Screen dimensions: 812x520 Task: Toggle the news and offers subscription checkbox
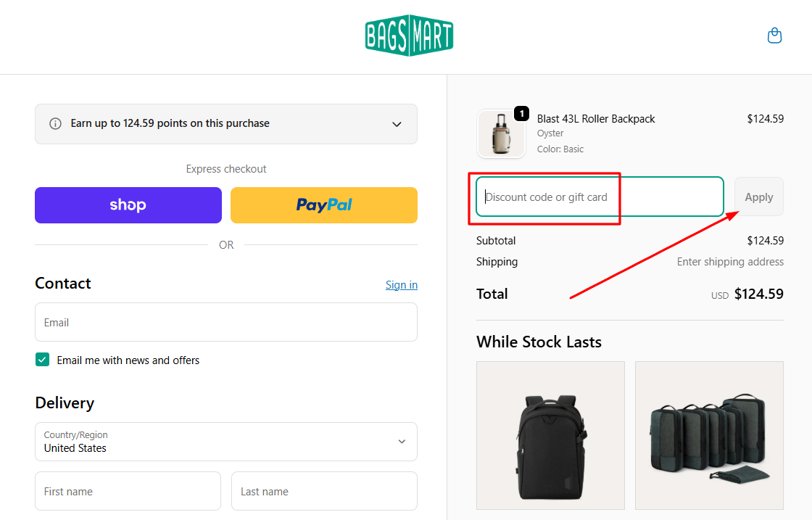pyautogui.click(x=42, y=359)
